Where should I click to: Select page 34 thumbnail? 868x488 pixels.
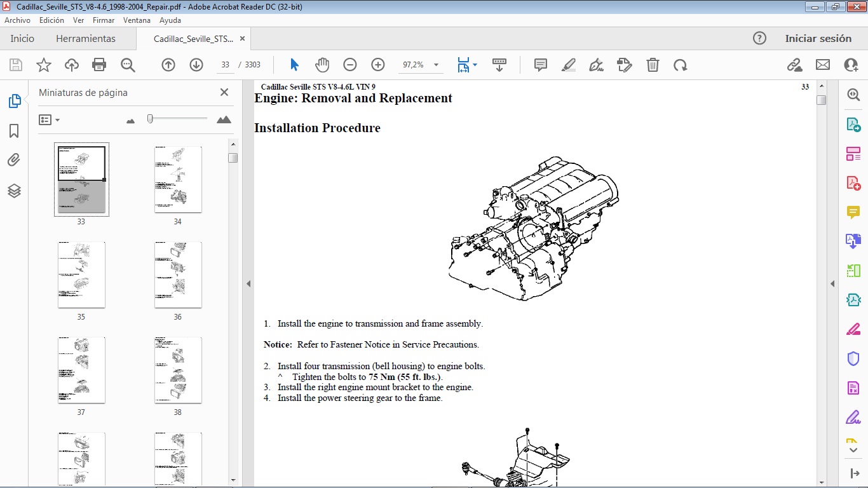(x=178, y=179)
